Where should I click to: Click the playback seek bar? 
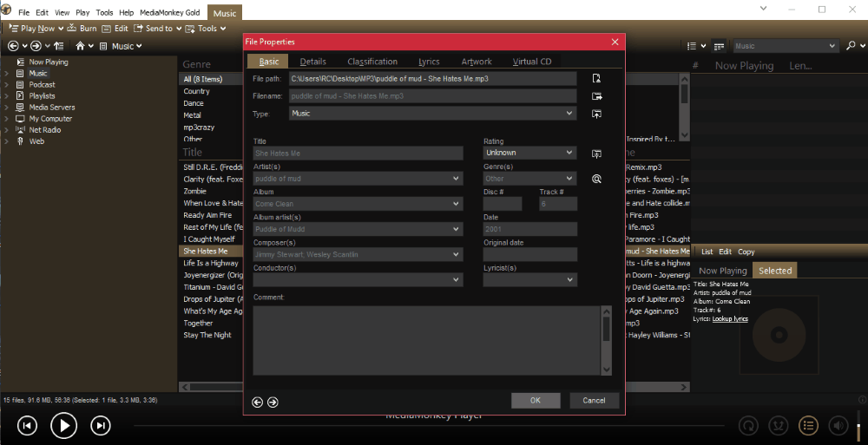tap(429, 426)
